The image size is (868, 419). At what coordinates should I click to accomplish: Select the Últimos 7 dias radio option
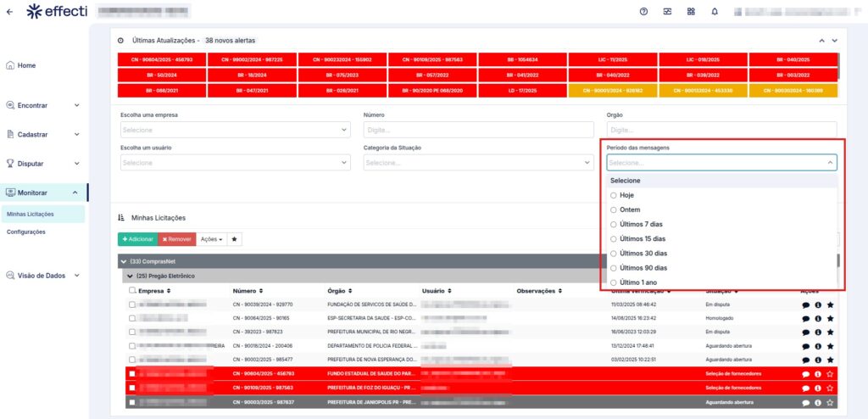614,224
